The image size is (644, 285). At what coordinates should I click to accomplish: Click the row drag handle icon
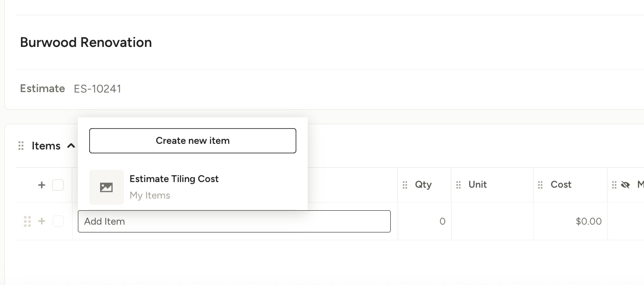[27, 222]
